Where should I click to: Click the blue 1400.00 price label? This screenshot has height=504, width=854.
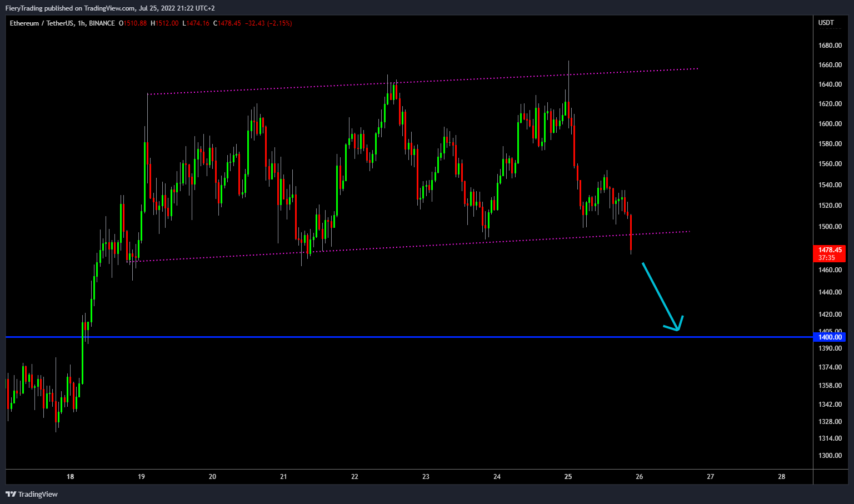click(830, 337)
